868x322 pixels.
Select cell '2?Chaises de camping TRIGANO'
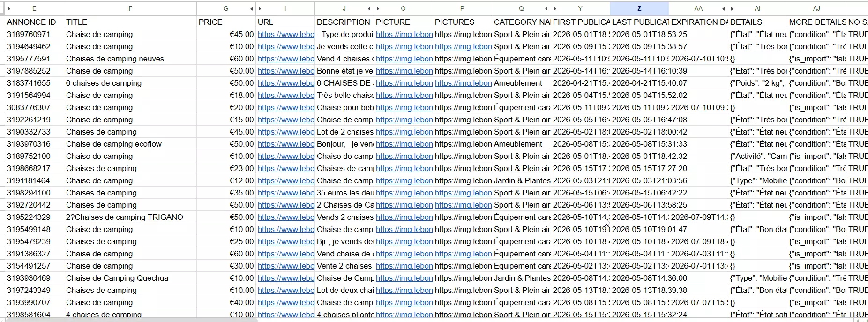coord(130,217)
